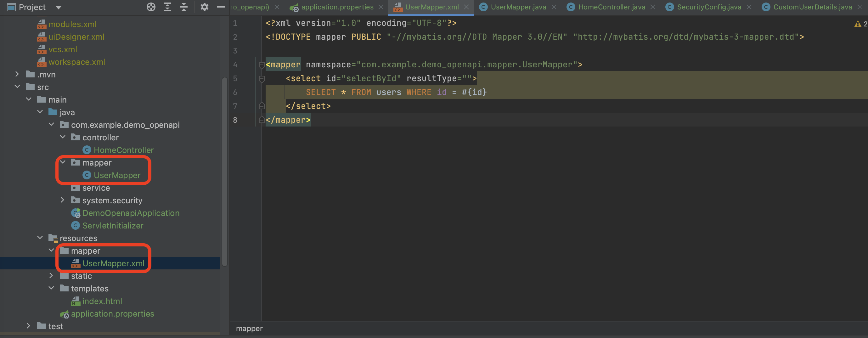The image size is (868, 338).
Task: Collapse the src folder
Action: (17, 87)
